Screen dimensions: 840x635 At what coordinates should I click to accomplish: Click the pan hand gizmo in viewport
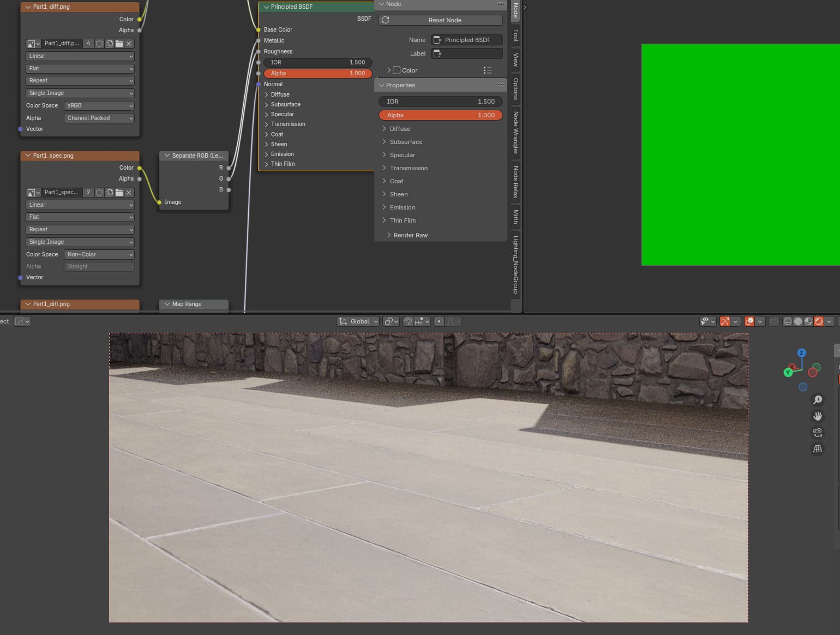point(818,416)
